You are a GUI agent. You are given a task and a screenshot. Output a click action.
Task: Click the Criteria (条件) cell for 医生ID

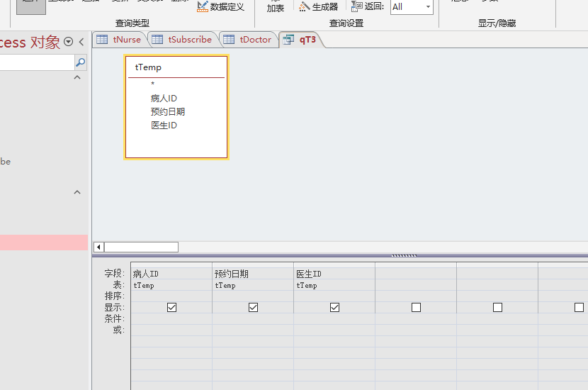click(x=334, y=318)
